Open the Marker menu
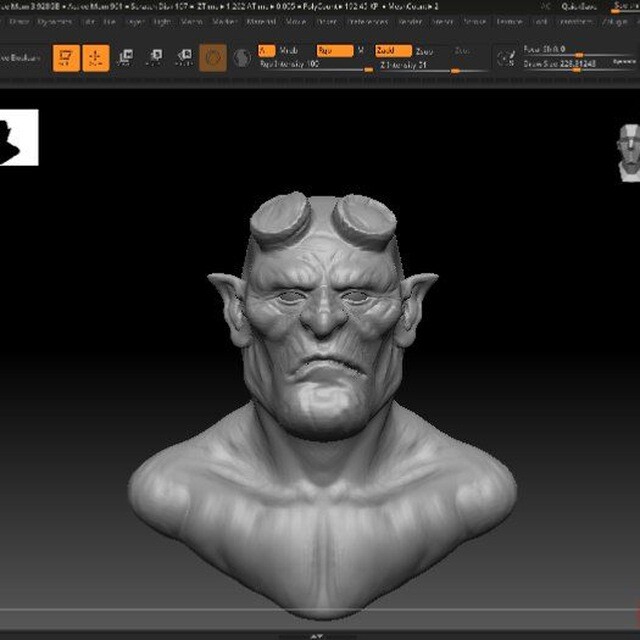The image size is (640, 640). click(225, 22)
